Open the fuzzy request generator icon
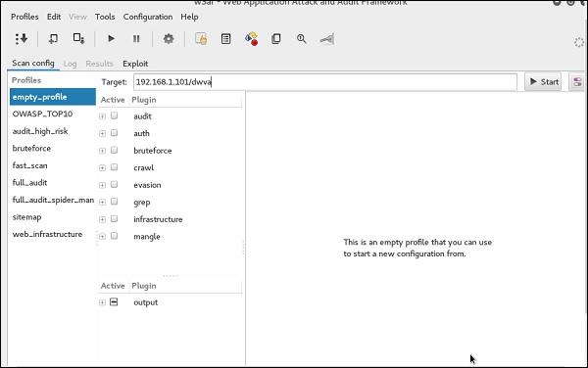This screenshot has height=368, width=588. 225,38
